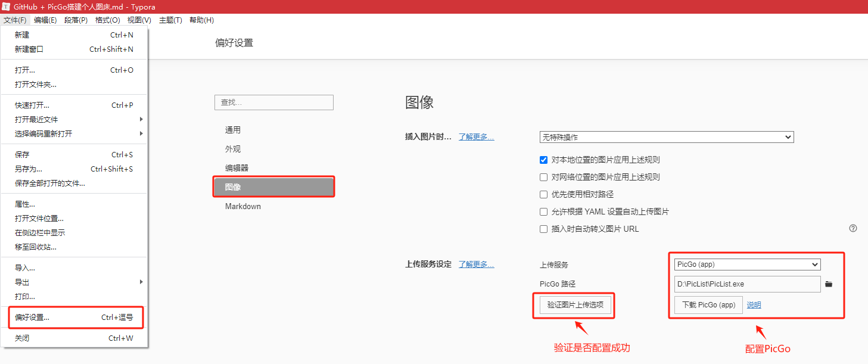Click '了解更多...' link next to 上传服务设定
Screen dimensions: 868x364
click(x=476, y=264)
